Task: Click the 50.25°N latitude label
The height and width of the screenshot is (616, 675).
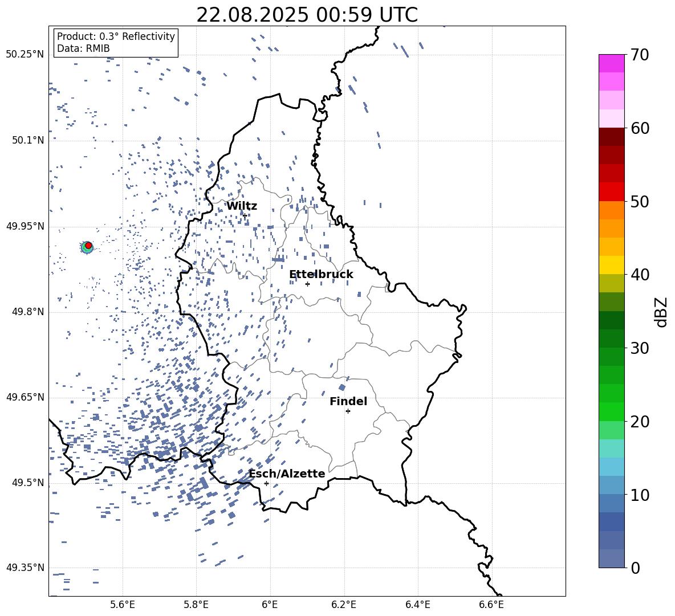Action: click(25, 55)
